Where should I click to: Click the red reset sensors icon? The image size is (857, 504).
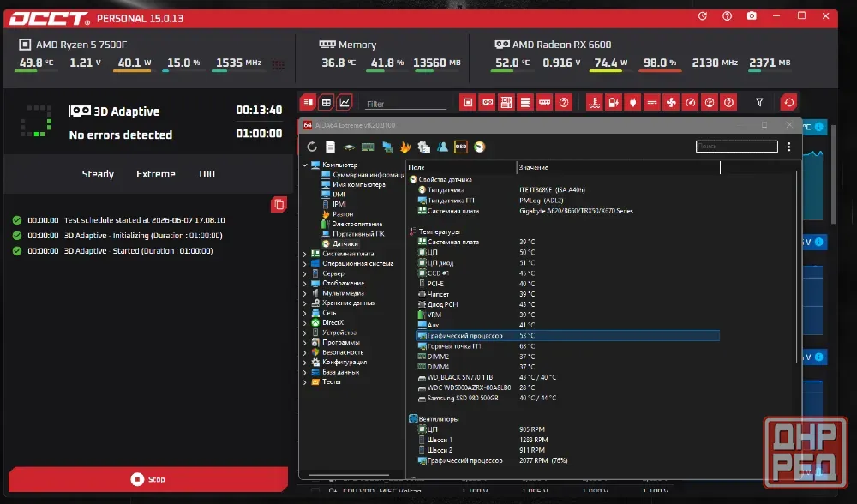click(788, 102)
